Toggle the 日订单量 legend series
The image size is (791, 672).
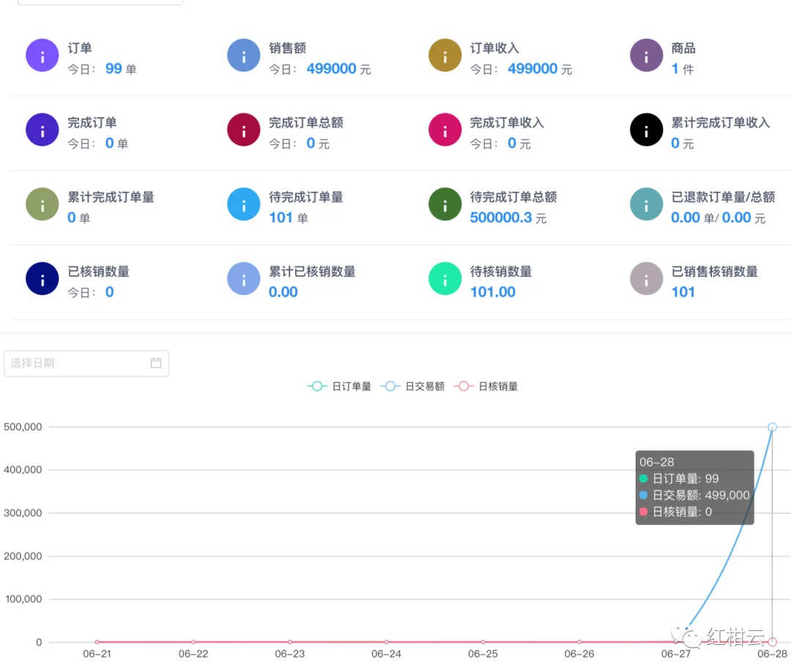coord(339,387)
